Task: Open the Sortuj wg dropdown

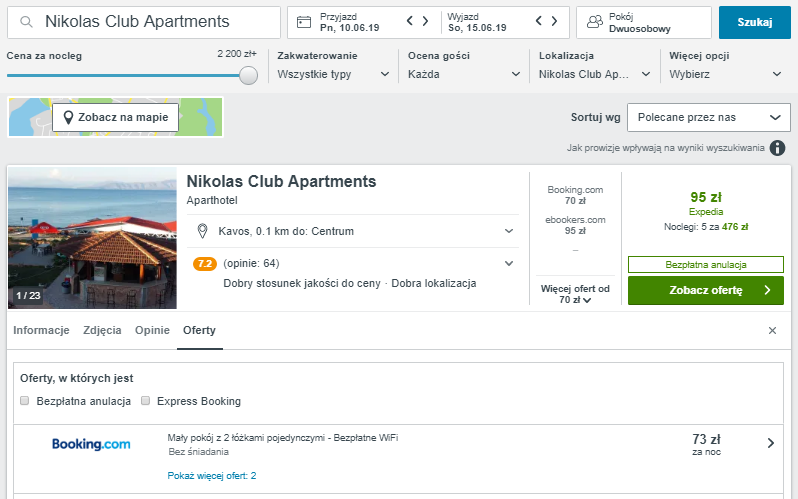Action: pos(709,118)
